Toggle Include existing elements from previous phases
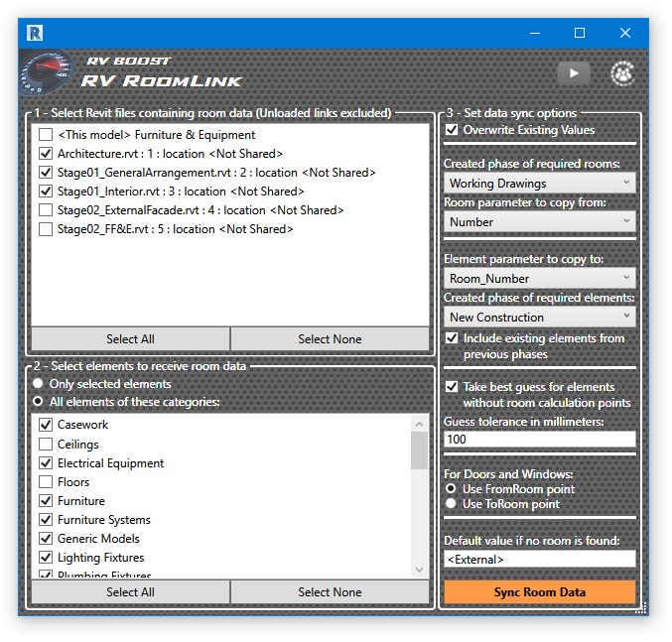Viewport: 672px width, 642px height. pyautogui.click(x=452, y=338)
